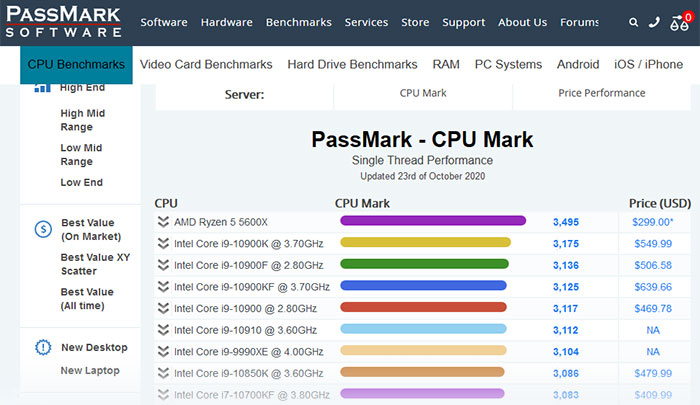Click the NA price for i9-10910
This screenshot has width=700, height=405.
point(653,330)
